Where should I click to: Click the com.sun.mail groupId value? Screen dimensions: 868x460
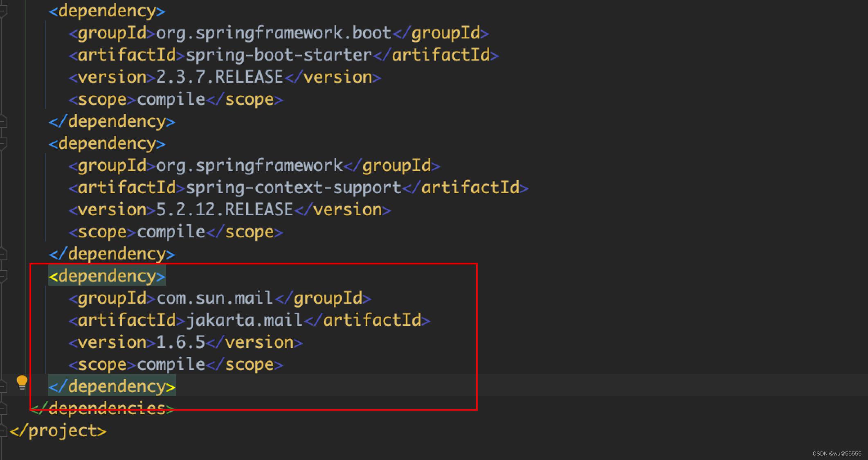(x=215, y=298)
